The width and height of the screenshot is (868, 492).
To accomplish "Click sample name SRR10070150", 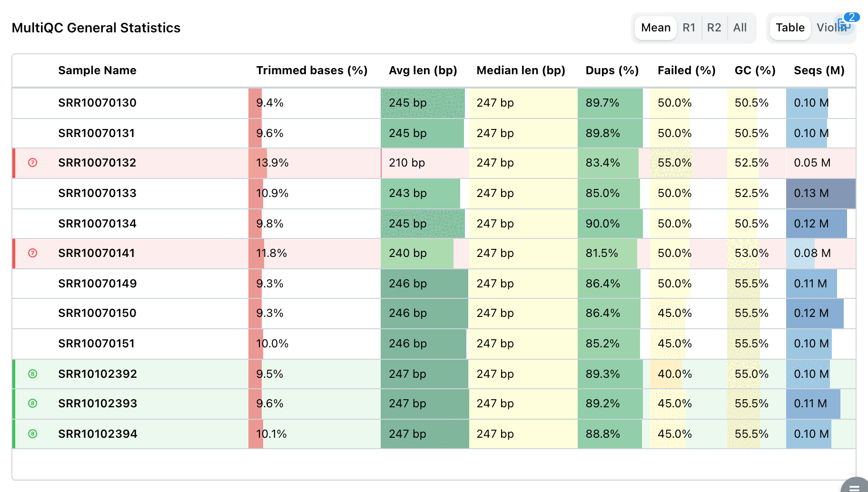I will coord(98,313).
